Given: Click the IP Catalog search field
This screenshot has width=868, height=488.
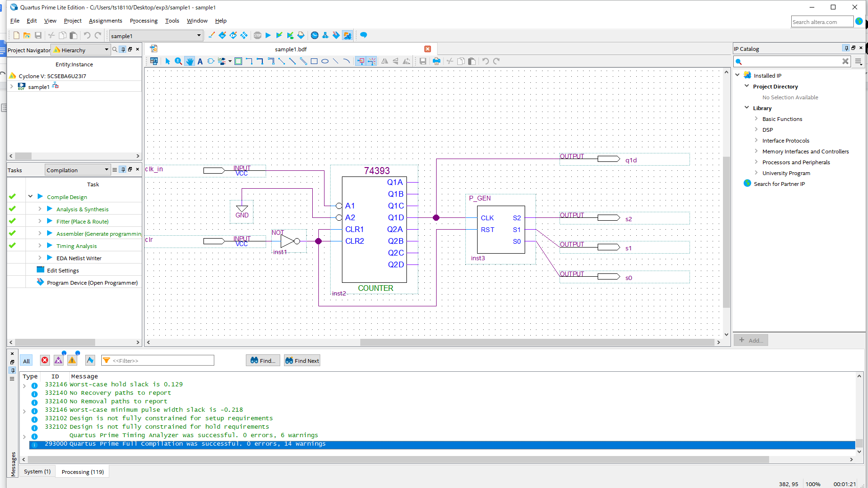Looking at the screenshot, I should (792, 61).
